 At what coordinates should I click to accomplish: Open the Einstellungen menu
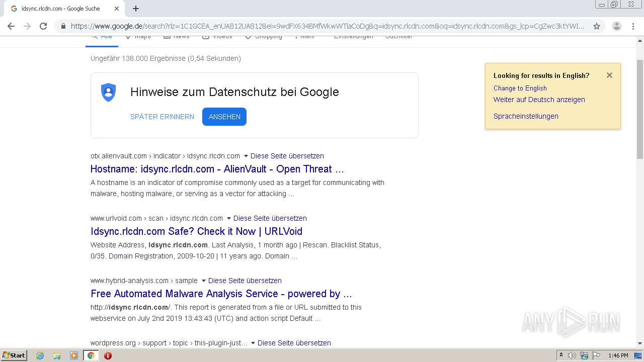tap(354, 38)
